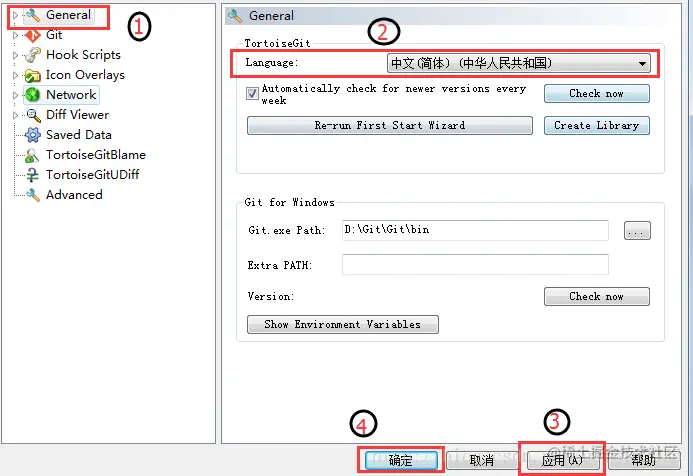Expand the General tree node

coord(15,15)
